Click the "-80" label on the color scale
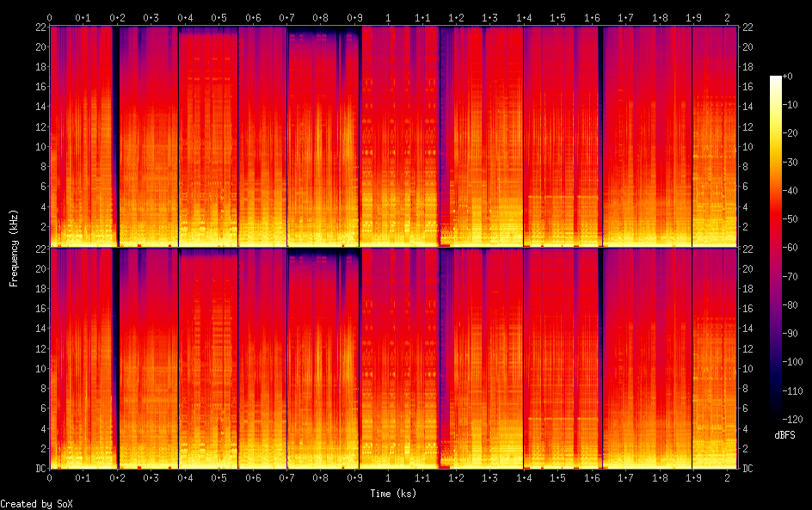The image size is (812, 510). (790, 305)
